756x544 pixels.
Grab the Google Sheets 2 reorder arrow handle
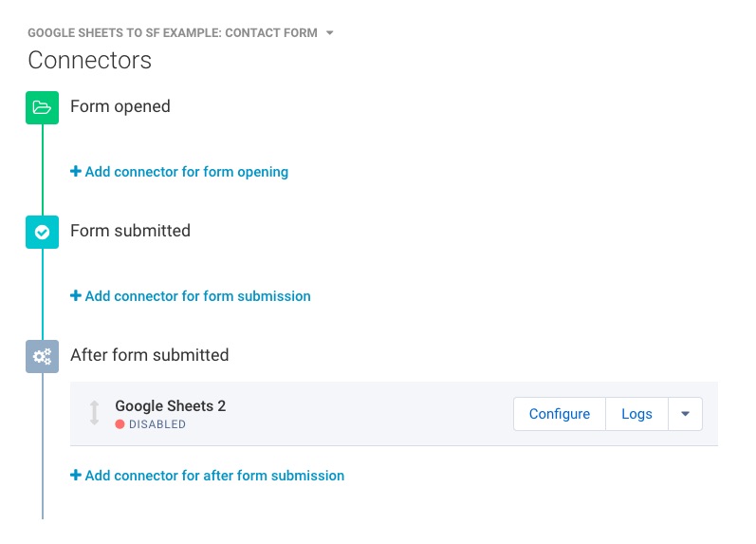click(95, 413)
